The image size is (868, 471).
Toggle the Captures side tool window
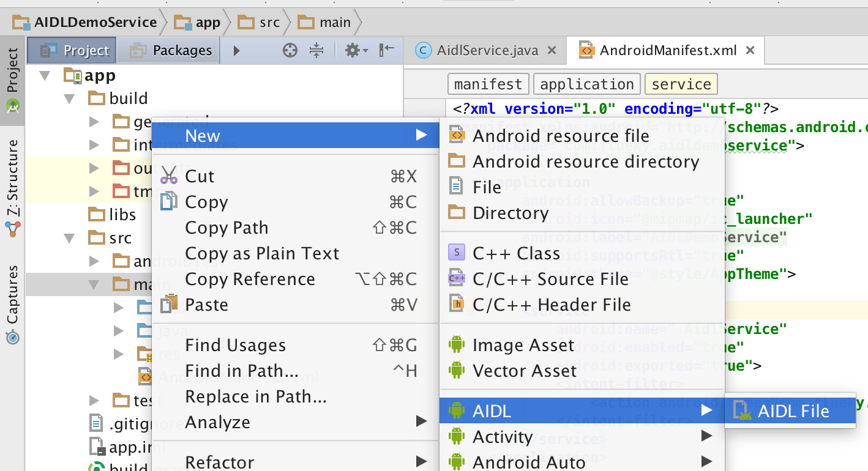(12, 304)
